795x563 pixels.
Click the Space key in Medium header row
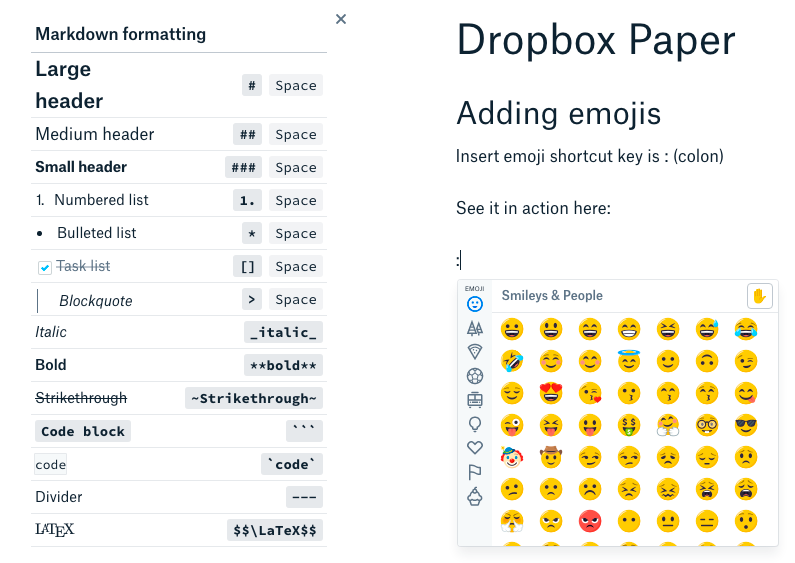(296, 134)
